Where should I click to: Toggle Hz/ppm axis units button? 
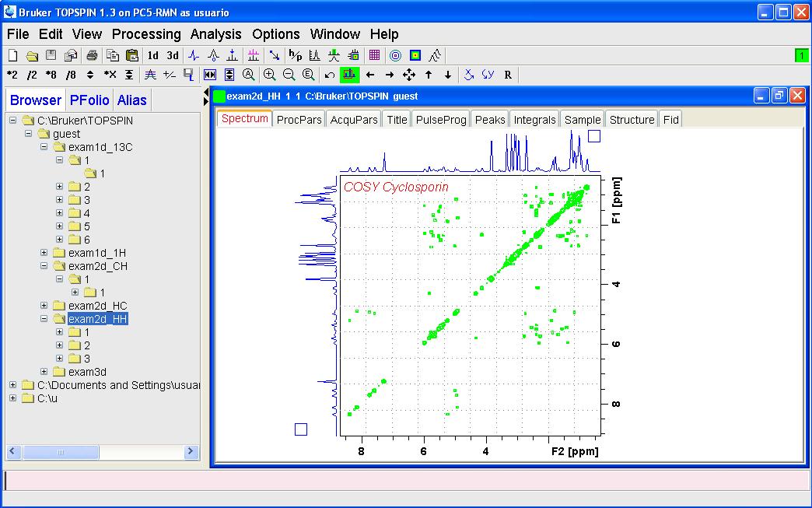[296, 55]
